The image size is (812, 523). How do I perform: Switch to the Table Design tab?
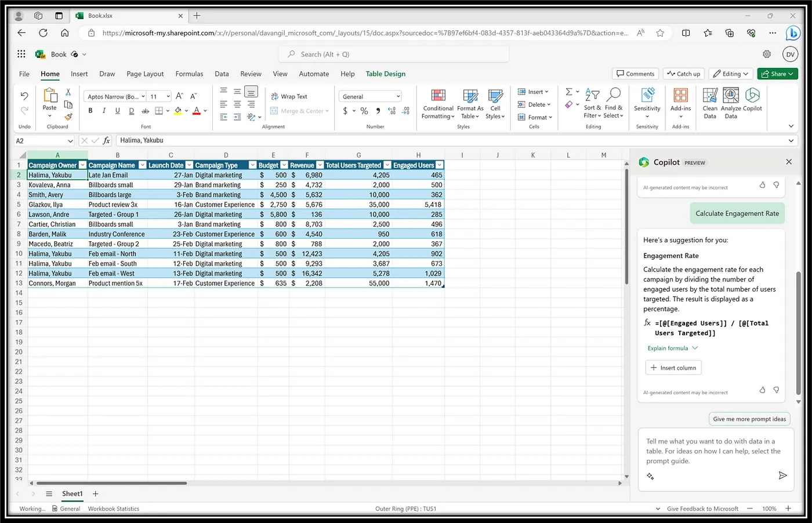pos(385,74)
